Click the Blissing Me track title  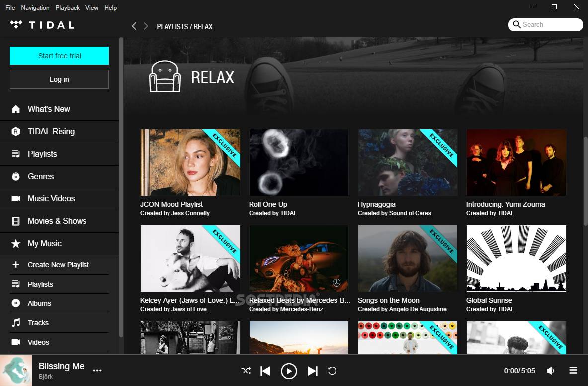(x=62, y=366)
